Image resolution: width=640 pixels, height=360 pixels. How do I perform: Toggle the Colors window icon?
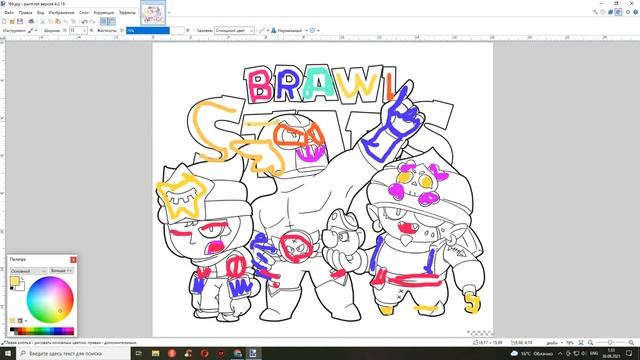click(x=618, y=12)
